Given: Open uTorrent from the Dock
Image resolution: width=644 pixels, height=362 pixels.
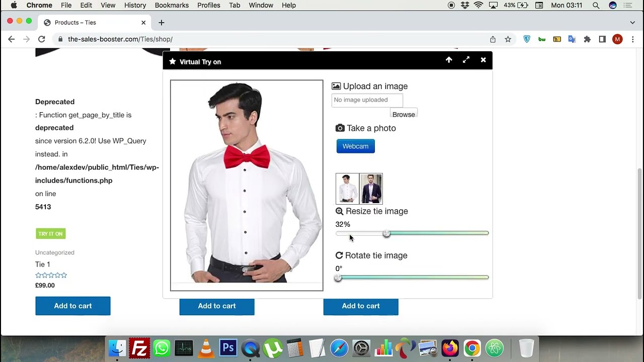Looking at the screenshot, I should pyautogui.click(x=273, y=348).
